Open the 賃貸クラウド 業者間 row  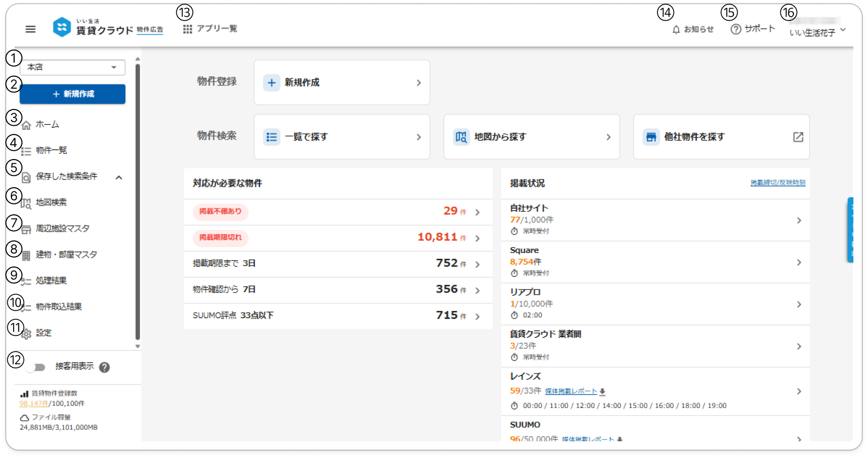coord(655,346)
